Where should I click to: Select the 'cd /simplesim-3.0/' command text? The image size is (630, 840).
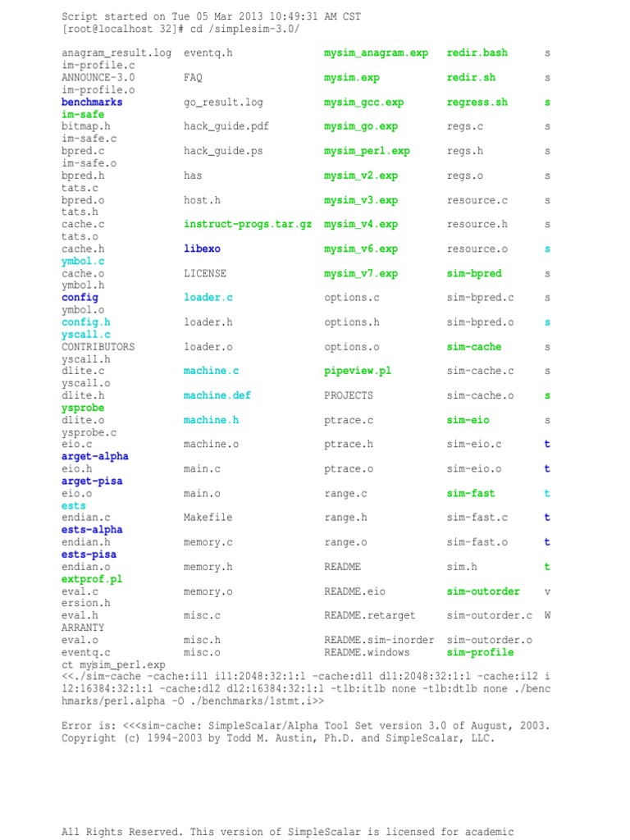tap(244, 29)
